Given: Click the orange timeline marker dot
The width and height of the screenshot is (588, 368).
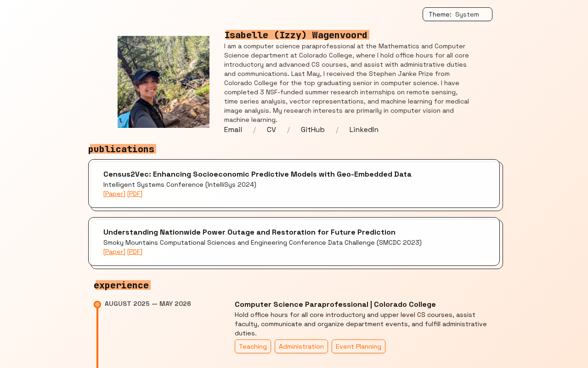Looking at the screenshot, I should pos(97,305).
